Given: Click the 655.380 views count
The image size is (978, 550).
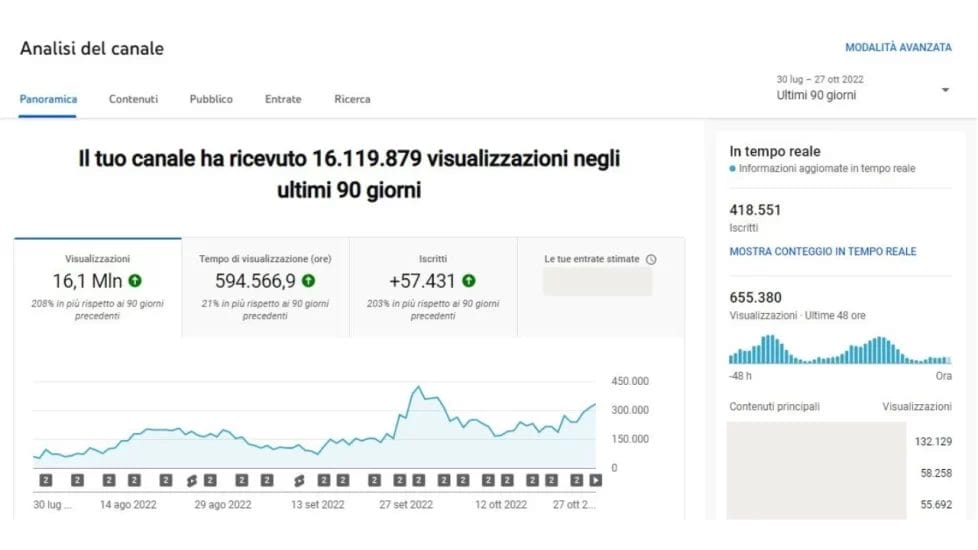Looking at the screenshot, I should 755,297.
